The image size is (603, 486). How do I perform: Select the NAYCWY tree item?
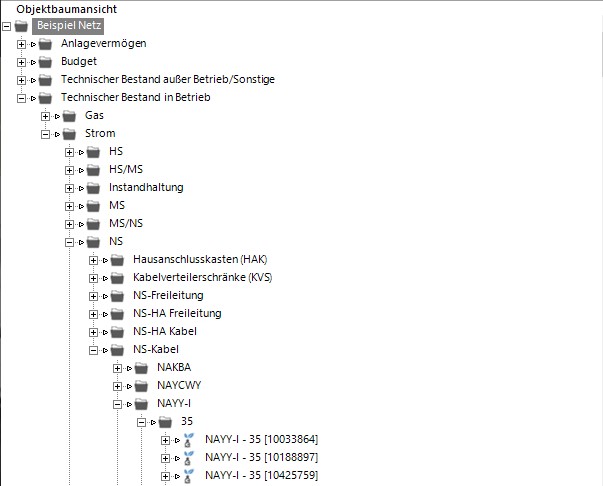point(180,385)
